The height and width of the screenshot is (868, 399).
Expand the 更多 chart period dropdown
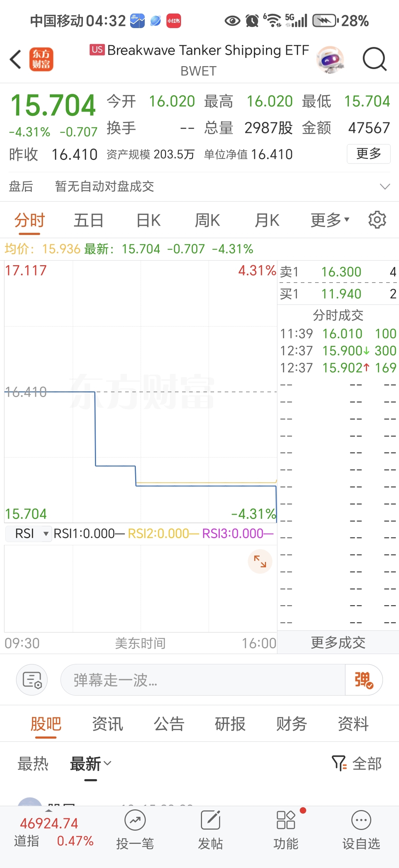point(330,220)
